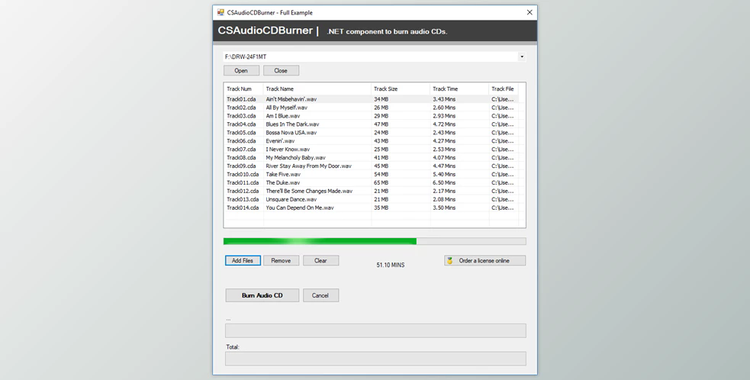
Task: Select track Take Five.wav
Action: (283, 174)
